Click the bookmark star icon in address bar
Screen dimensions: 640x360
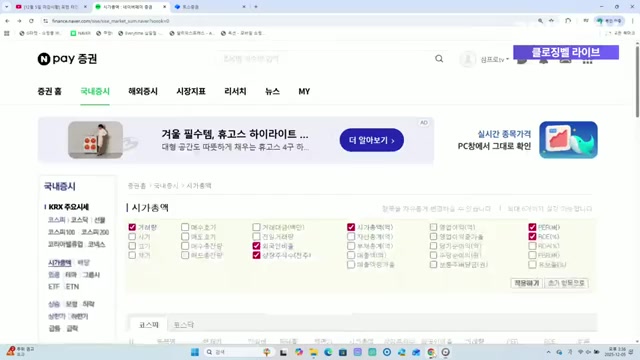point(551,21)
